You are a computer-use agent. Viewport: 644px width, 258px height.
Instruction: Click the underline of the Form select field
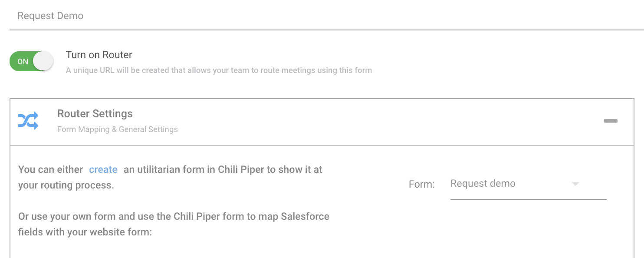(528, 199)
